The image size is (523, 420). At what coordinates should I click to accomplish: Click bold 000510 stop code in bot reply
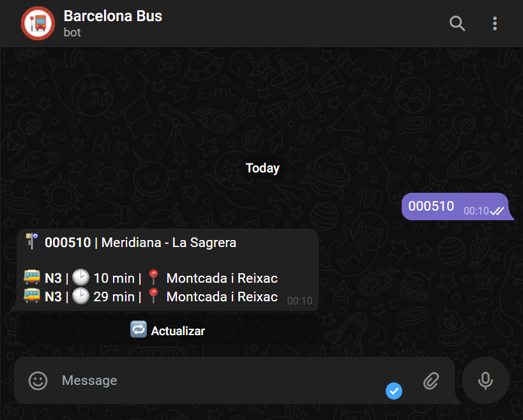[68, 243]
